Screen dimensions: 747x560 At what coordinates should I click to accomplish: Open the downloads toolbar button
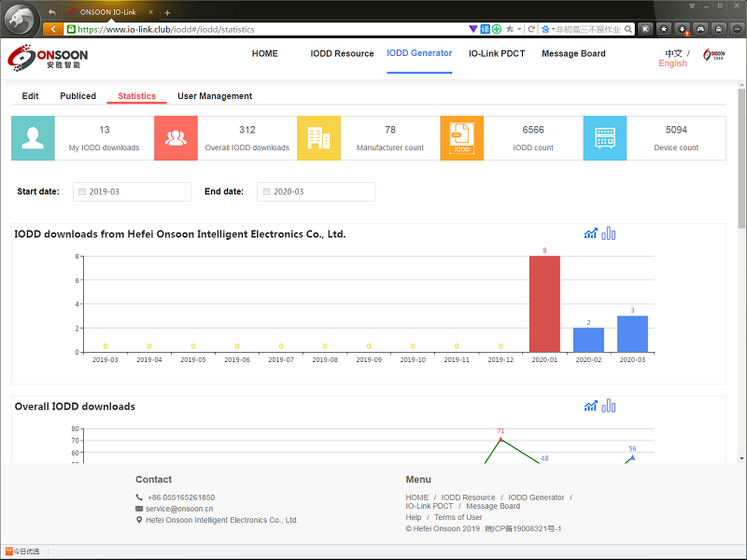[683, 29]
